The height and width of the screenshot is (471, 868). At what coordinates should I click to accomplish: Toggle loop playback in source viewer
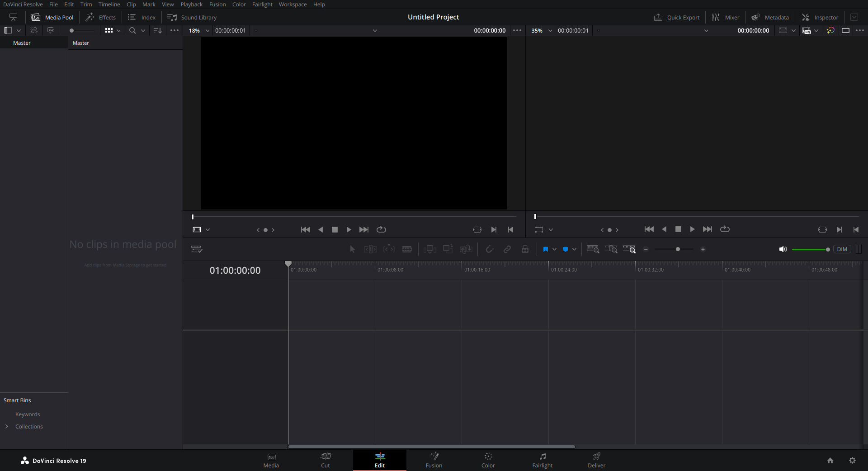[x=382, y=230]
